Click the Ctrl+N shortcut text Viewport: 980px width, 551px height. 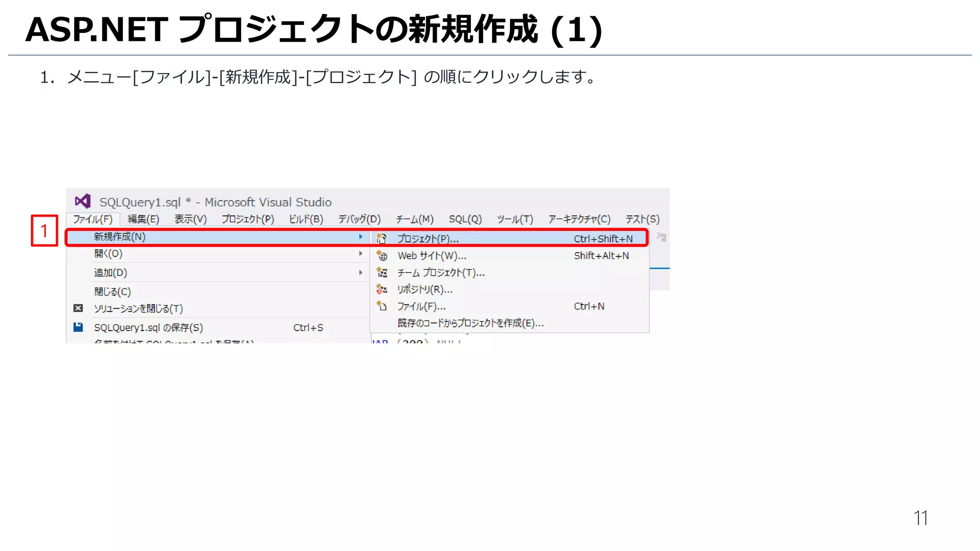coord(589,306)
